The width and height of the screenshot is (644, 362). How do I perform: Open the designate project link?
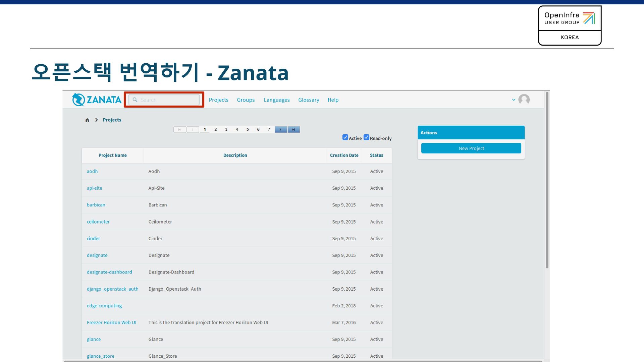tap(97, 255)
